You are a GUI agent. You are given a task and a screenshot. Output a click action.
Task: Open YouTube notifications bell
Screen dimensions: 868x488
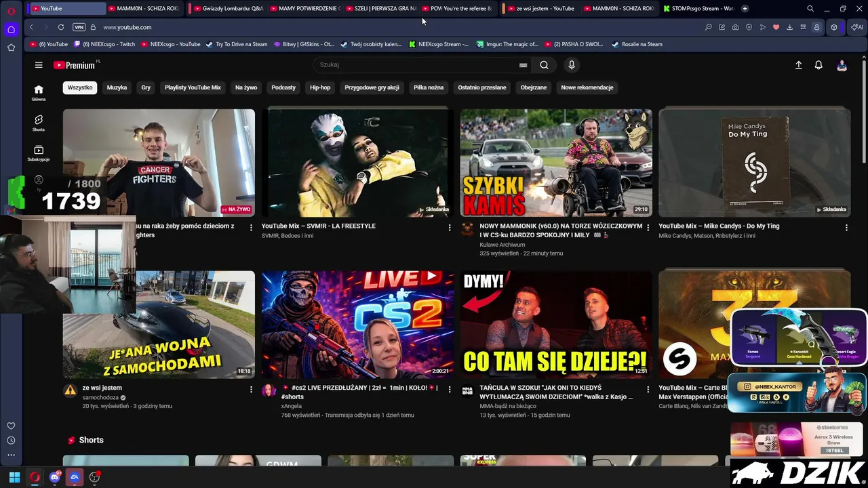(818, 65)
